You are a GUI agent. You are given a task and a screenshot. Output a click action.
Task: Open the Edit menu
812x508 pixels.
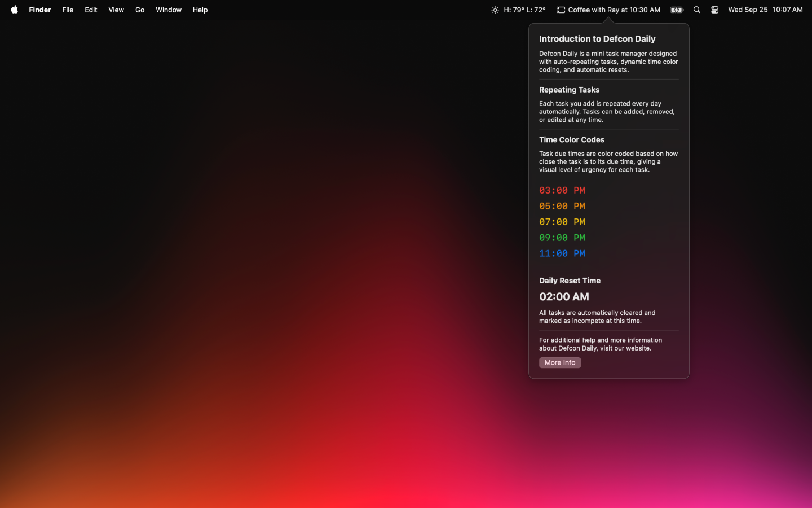(91, 10)
